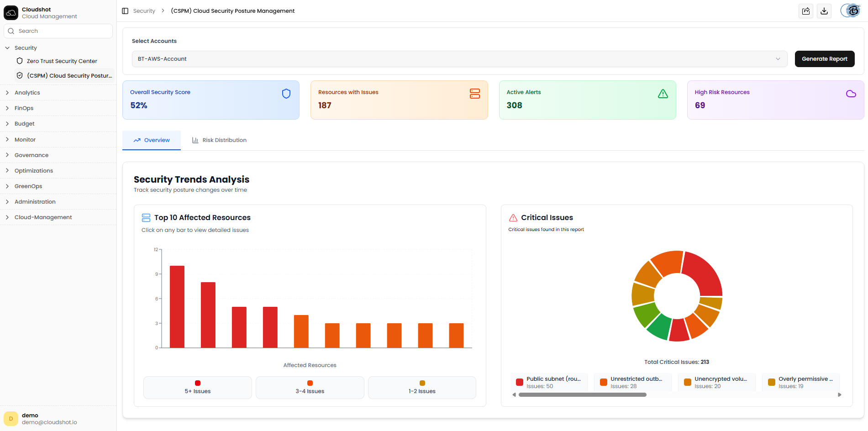This screenshot has height=431, width=868.
Task: Click the sidebar Search field
Action: point(58,31)
